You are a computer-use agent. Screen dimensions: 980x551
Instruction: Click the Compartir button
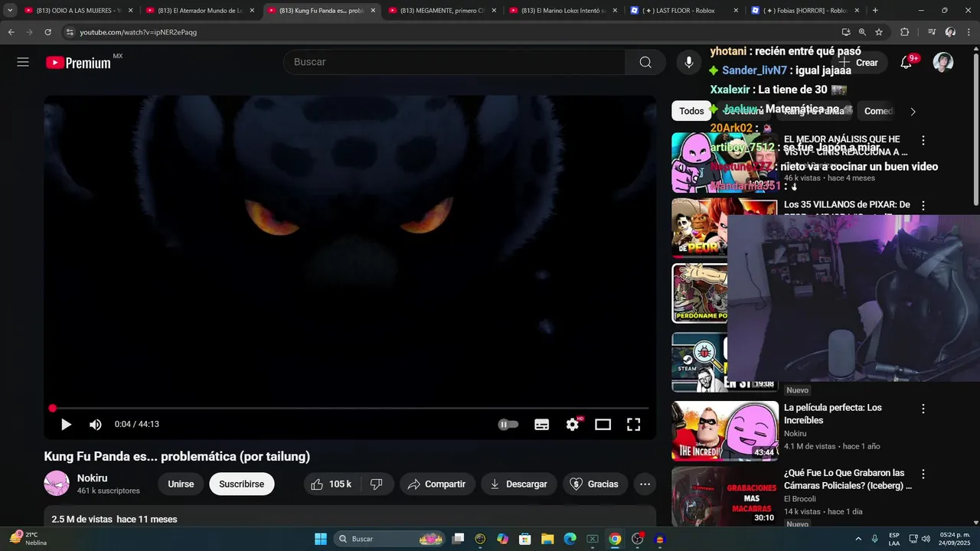(x=436, y=484)
